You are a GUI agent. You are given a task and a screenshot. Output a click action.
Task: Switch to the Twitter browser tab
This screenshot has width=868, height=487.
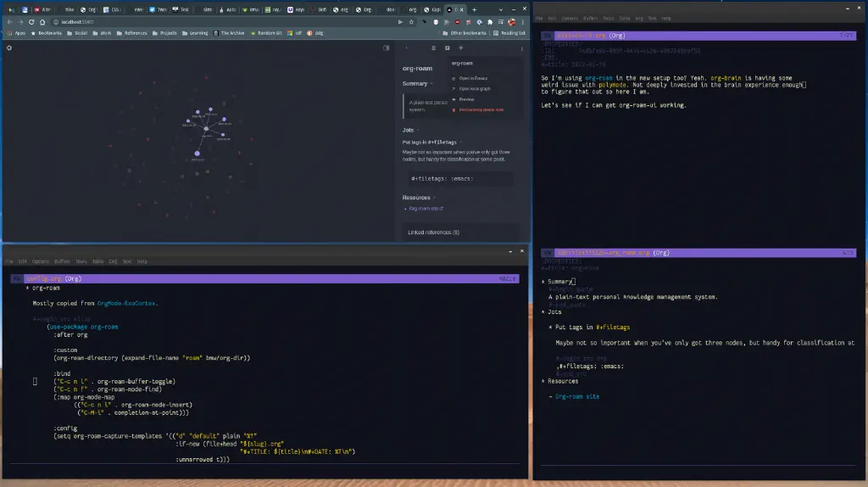pyautogui.click(x=158, y=9)
